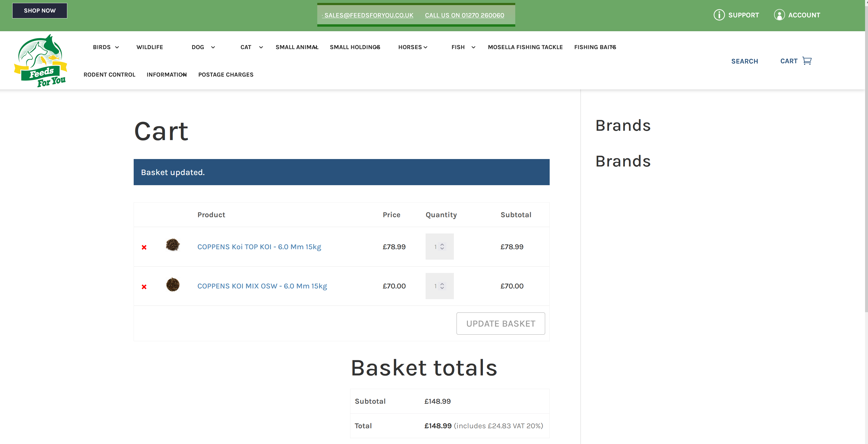868x444 pixels.
Task: Click the Feeds For You logo
Action: [41, 61]
